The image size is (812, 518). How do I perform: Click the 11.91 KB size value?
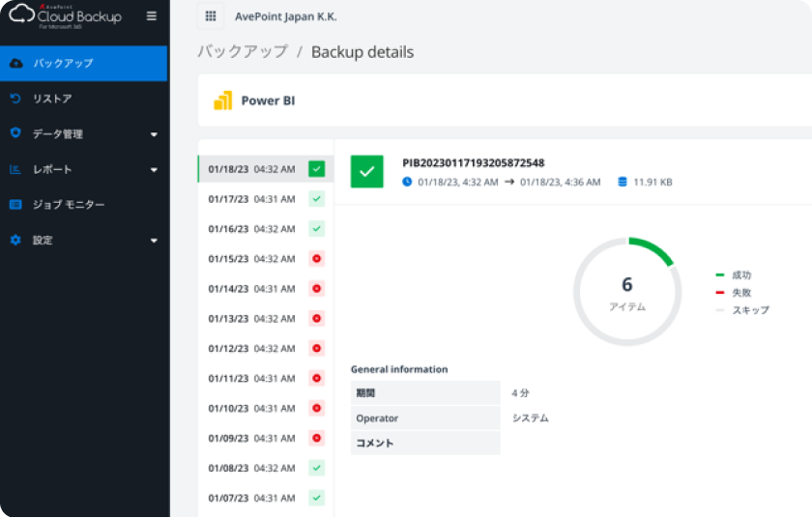pos(652,182)
